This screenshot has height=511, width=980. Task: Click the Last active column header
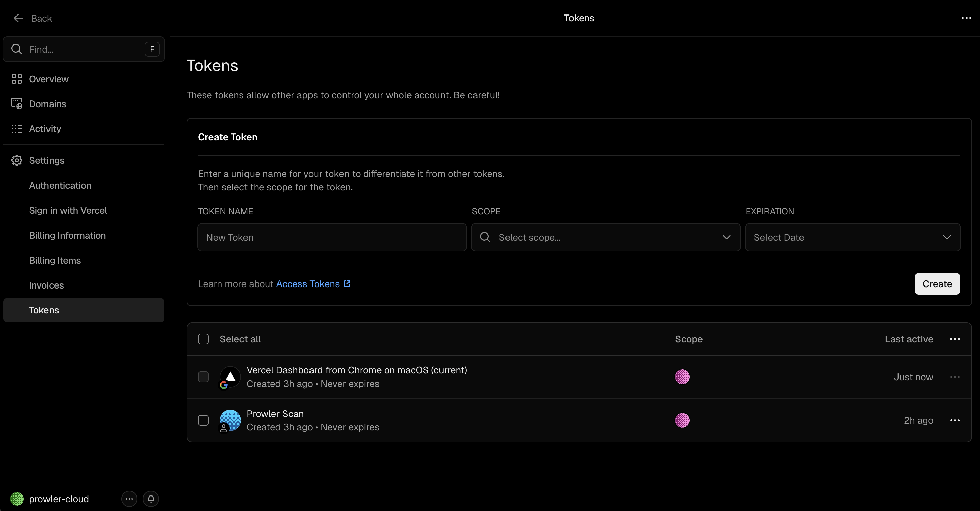pos(909,339)
